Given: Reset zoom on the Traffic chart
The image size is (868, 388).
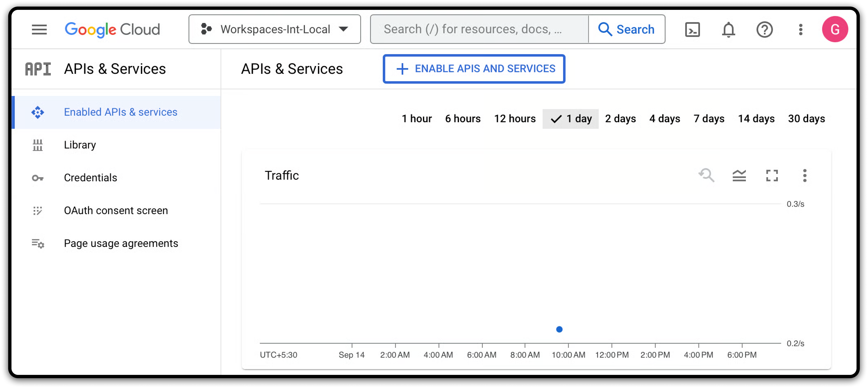Looking at the screenshot, I should [706, 175].
